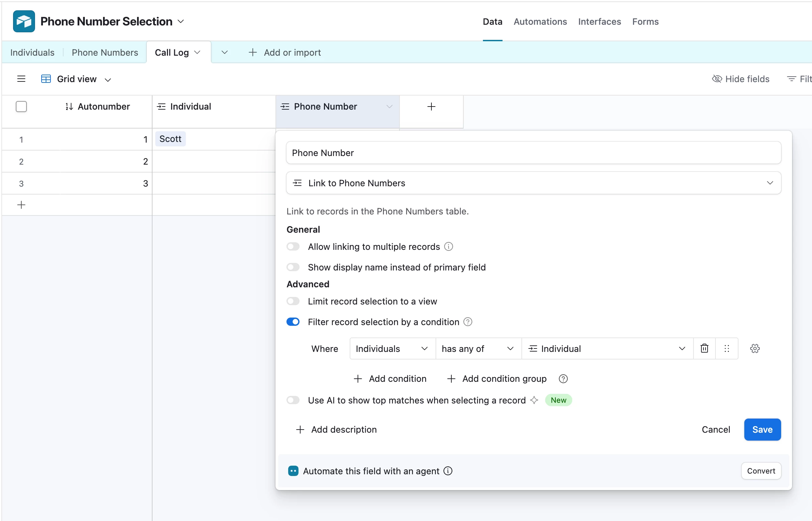Click the Save button

click(762, 430)
